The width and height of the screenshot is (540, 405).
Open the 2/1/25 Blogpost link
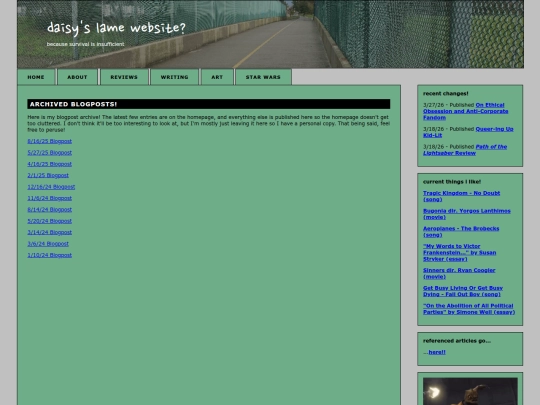click(48, 175)
